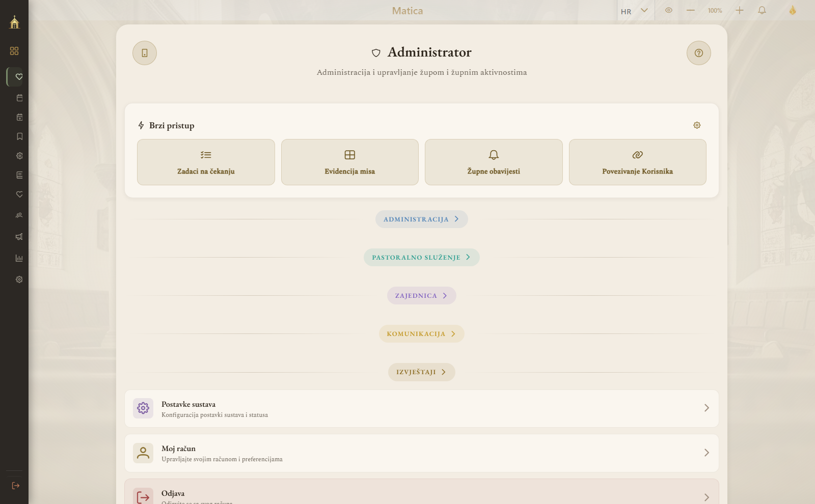Screen dimensions: 815x504
Task: Open Postavke sustava menu item
Action: 422,409
